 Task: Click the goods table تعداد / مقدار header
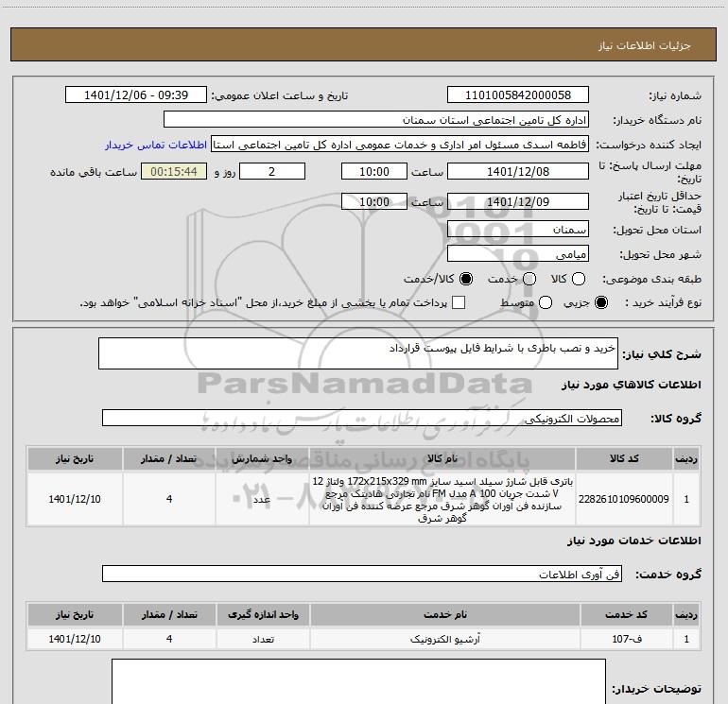169,458
